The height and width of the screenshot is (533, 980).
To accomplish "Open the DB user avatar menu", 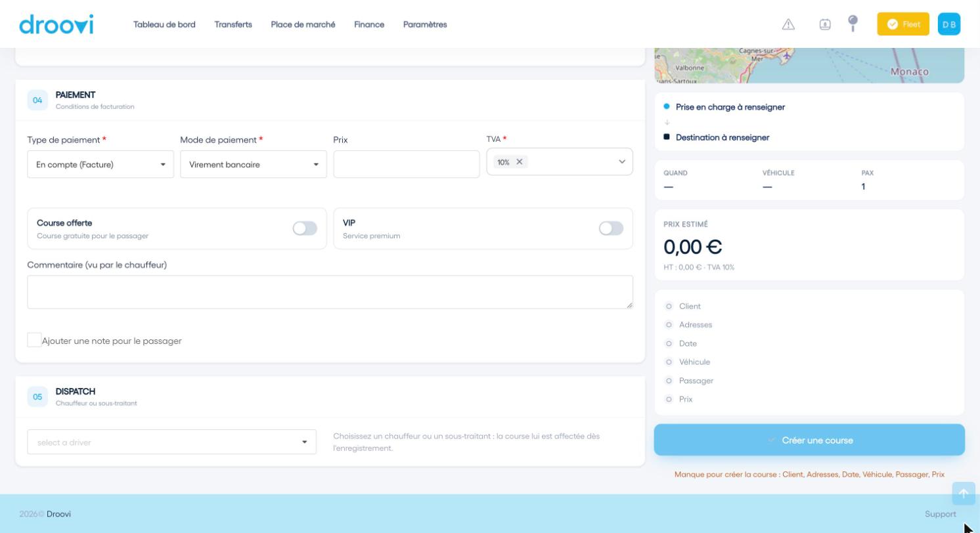I will point(949,24).
